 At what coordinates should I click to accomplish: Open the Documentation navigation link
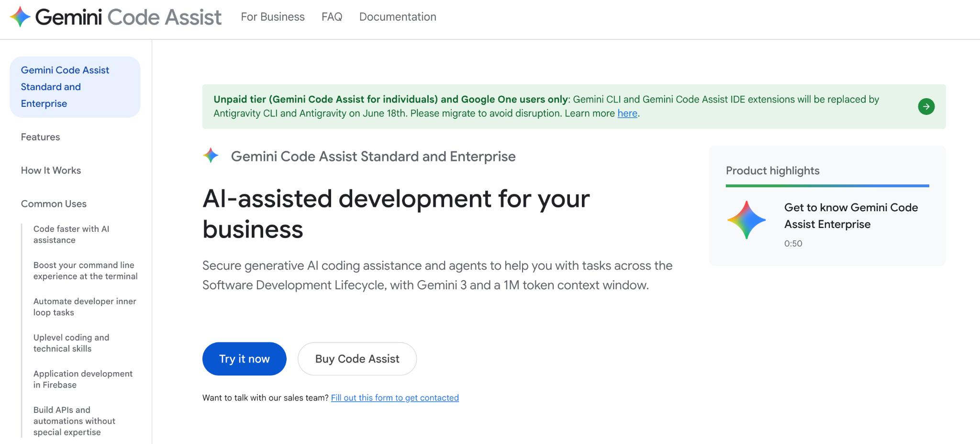(398, 17)
